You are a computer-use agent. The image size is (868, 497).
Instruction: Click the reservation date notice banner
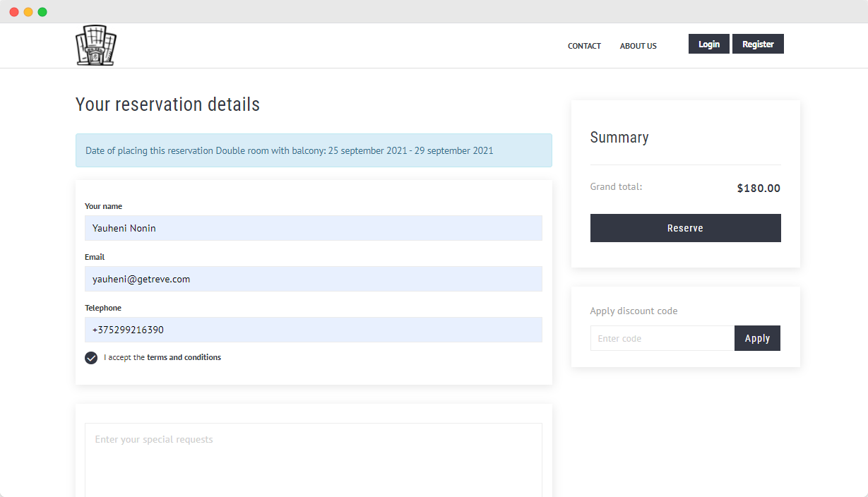coord(314,150)
